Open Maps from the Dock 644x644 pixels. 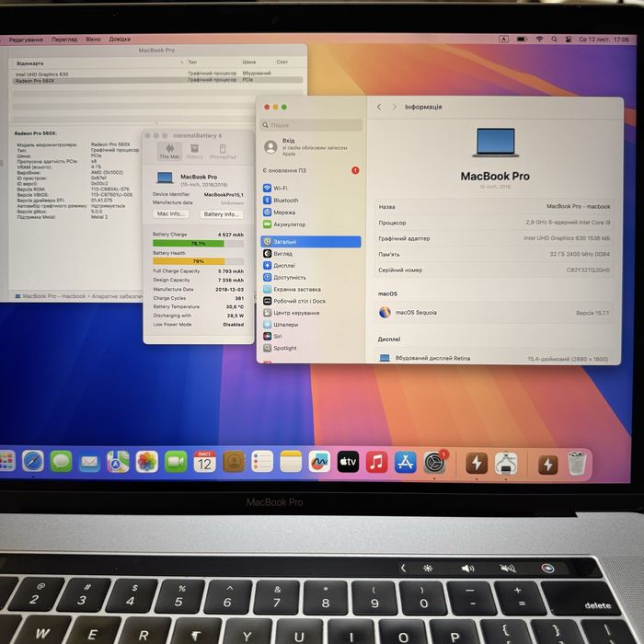(118, 462)
